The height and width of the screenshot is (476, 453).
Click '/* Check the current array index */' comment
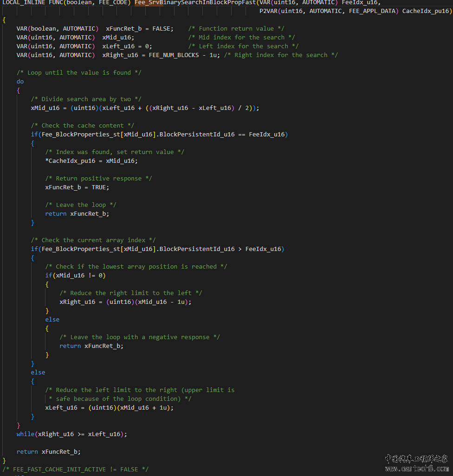93,240
